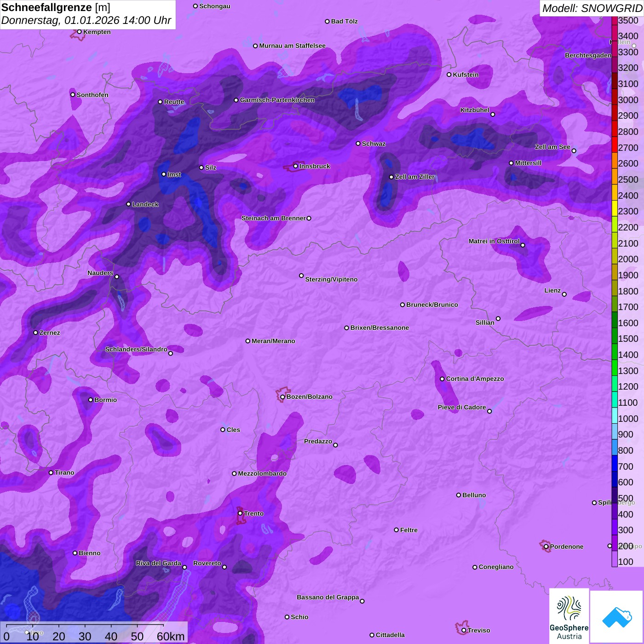Click the "Mittersill" label
The height and width of the screenshot is (644, 644).
pos(528,163)
